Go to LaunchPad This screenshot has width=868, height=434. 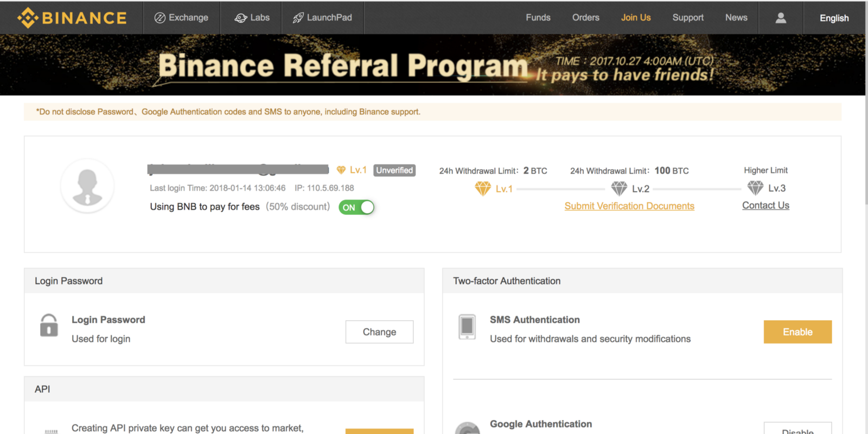[322, 17]
